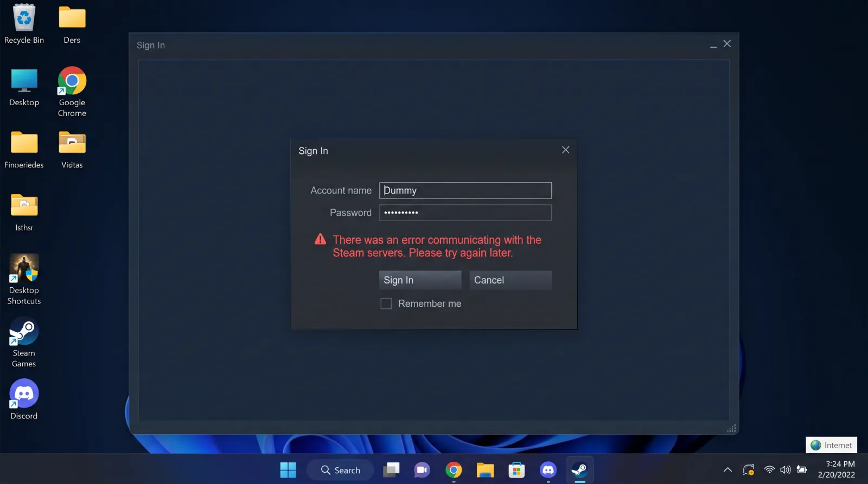The height and width of the screenshot is (484, 868).
Task: Close the outer Sign In window
Action: click(x=727, y=44)
